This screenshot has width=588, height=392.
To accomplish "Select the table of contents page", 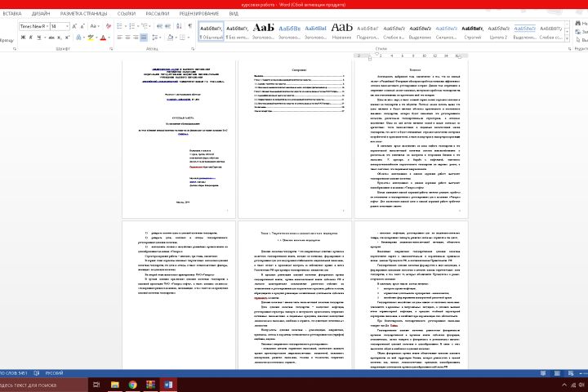I will [x=295, y=139].
